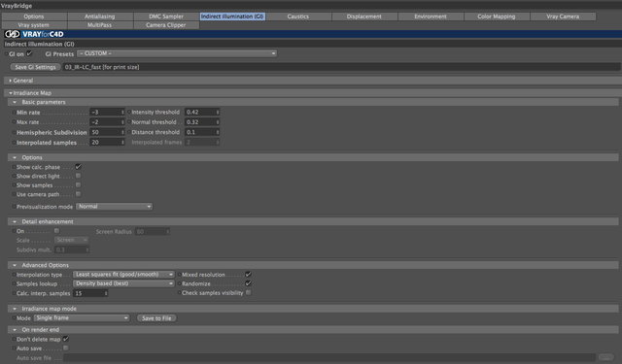Image resolution: width=622 pixels, height=364 pixels.
Task: Collapse the Advanced Options group
Action: click(x=15, y=265)
